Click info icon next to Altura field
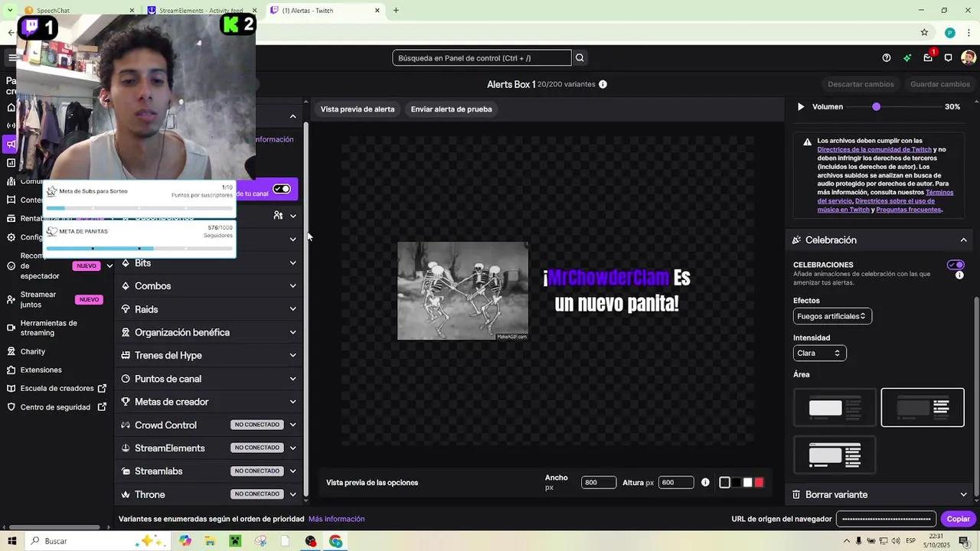This screenshot has width=980, height=551. tap(705, 483)
